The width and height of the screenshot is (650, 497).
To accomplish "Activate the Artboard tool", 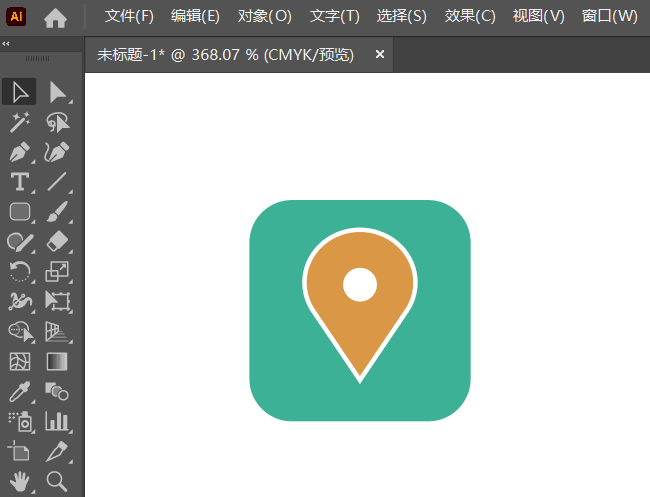I will point(19,451).
